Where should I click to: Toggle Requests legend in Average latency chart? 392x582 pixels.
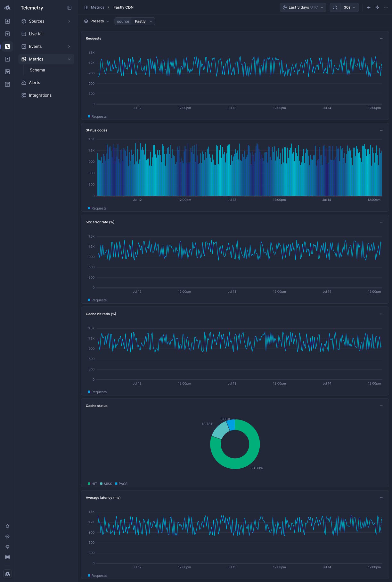click(97, 576)
